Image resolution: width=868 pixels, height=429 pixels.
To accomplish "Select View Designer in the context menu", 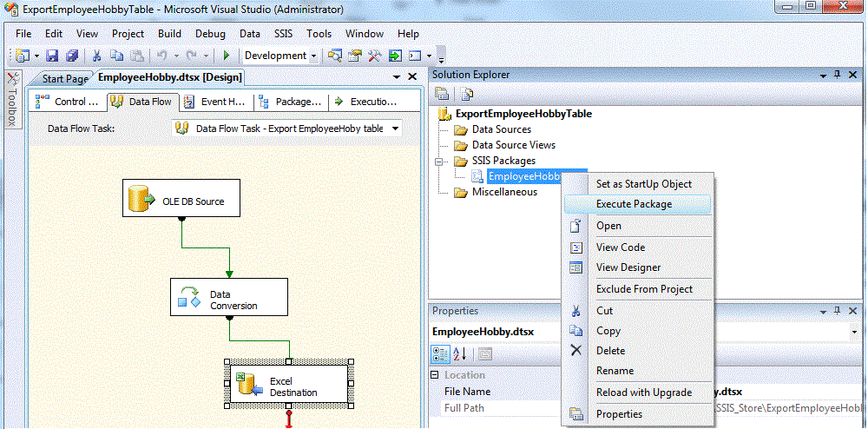I will pos(637,267).
